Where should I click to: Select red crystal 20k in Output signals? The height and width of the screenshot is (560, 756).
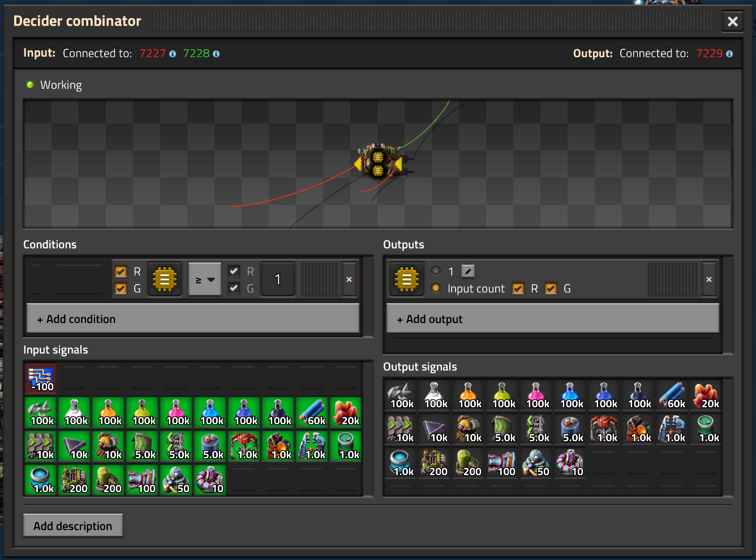point(706,396)
